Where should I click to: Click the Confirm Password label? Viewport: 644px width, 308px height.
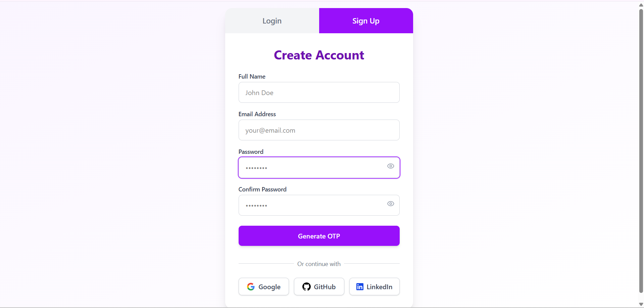(262, 189)
